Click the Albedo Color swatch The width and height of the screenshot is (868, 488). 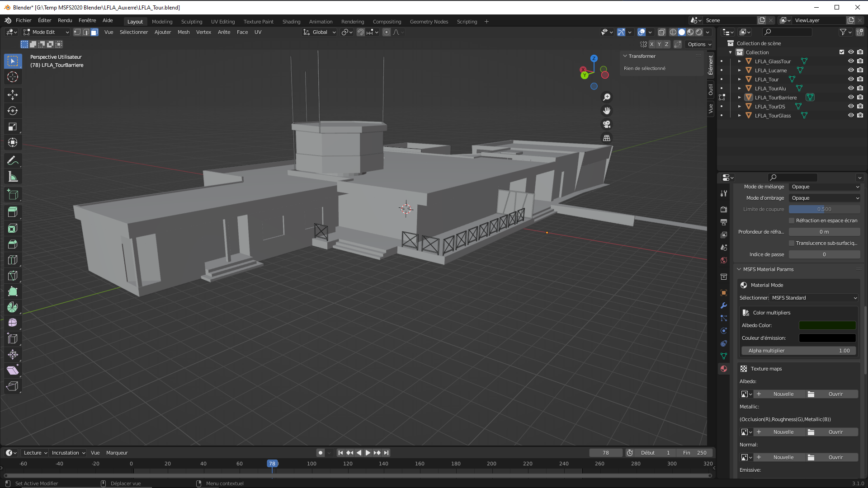[827, 325]
